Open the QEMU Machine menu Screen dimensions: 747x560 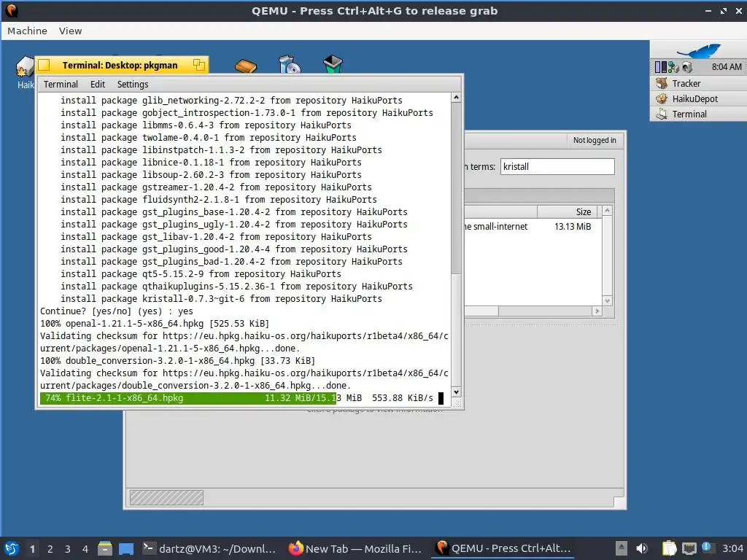coord(27,31)
